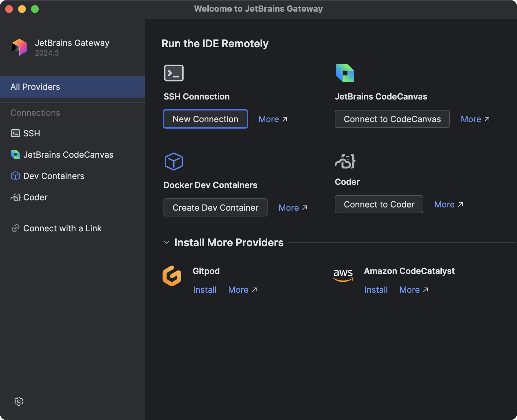This screenshot has height=420, width=517.
Task: Click the New Connection button
Action: (x=206, y=119)
